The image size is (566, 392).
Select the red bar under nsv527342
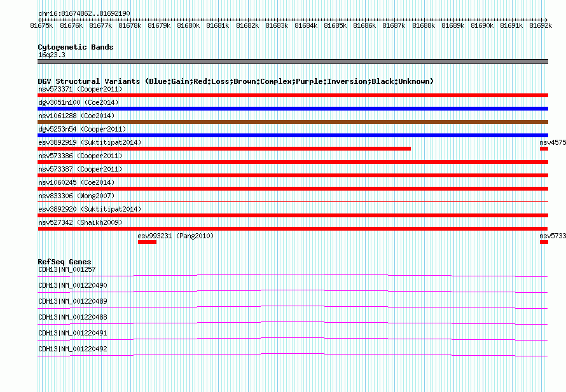point(293,229)
